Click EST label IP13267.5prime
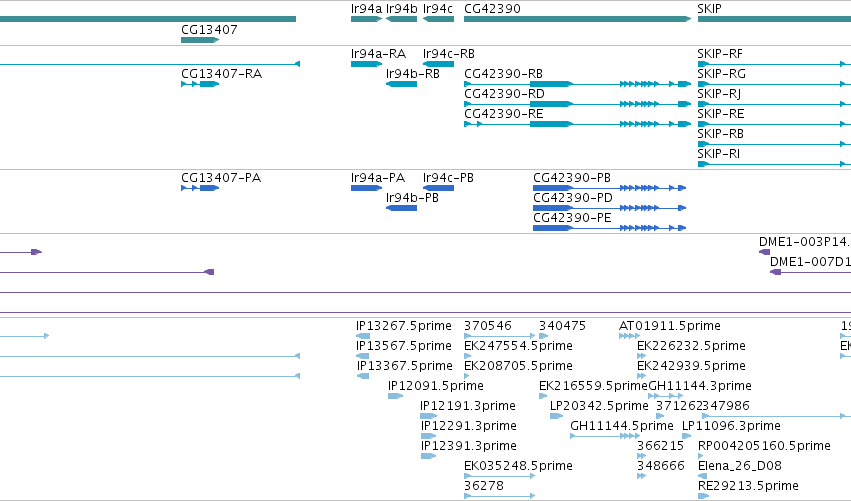851x501 pixels. tap(403, 326)
